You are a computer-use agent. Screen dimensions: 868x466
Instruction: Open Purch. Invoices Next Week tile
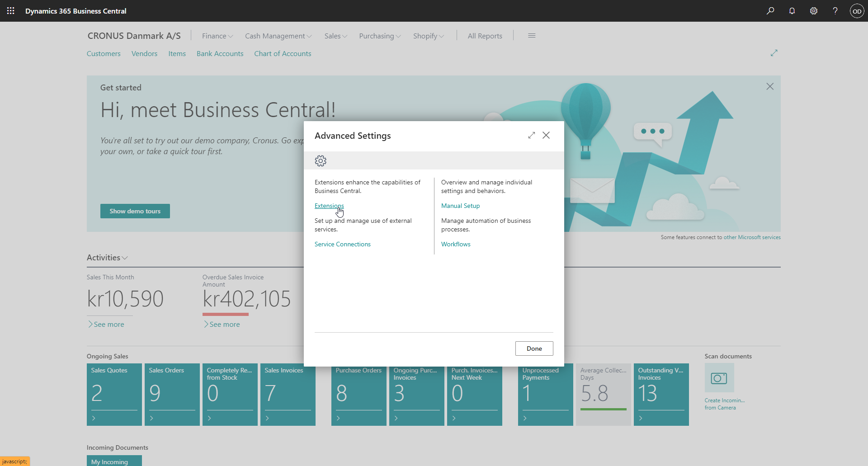click(x=475, y=396)
